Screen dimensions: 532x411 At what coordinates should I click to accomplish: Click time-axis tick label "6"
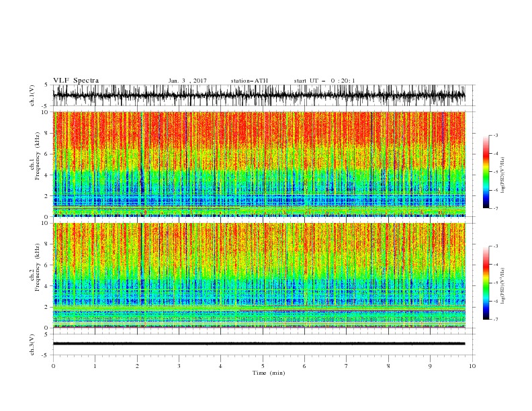304,366
